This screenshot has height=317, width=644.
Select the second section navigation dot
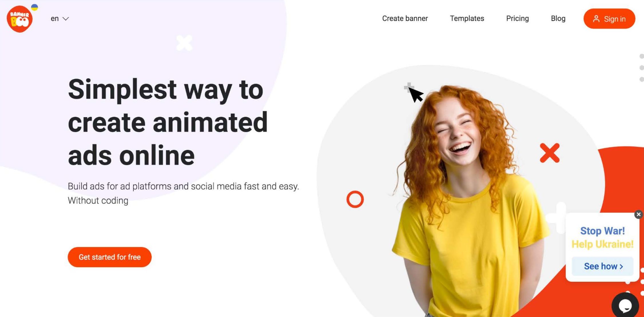pyautogui.click(x=642, y=68)
